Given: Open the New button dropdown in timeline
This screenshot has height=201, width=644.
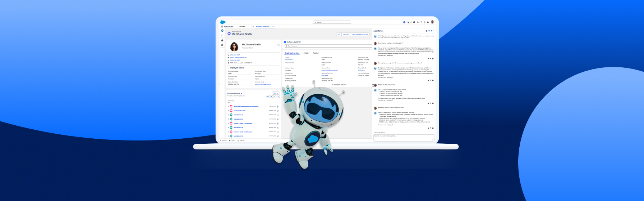Looking at the screenshot, I should [x=276, y=93].
